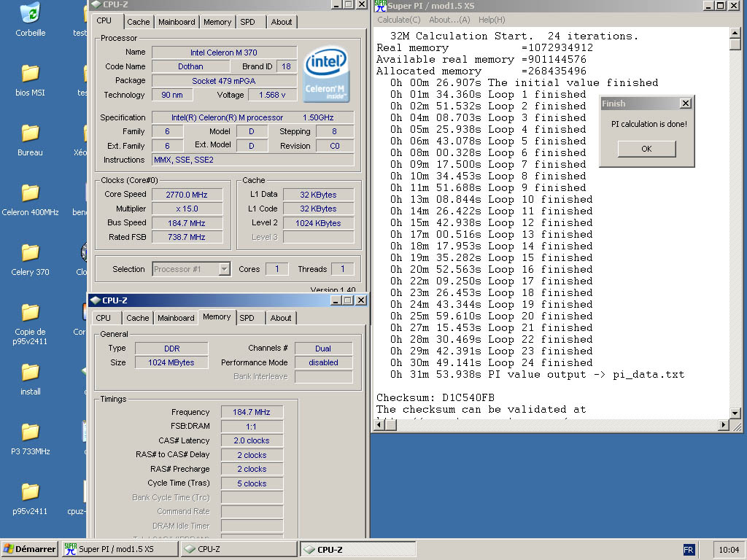Expand the Processor #1 selection dropdown
The width and height of the screenshot is (747, 560).
pyautogui.click(x=225, y=269)
